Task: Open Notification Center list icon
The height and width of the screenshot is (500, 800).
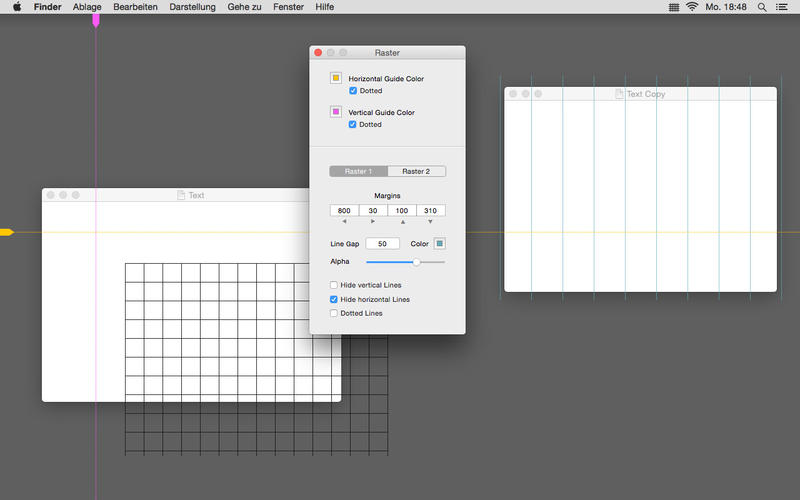Action: 781,7
